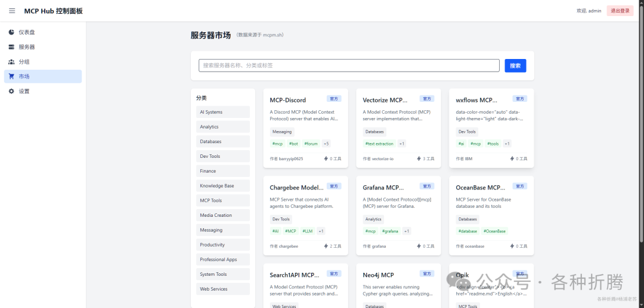
Task: Open the 仪表盘 dashboard menu item
Action: [43, 32]
